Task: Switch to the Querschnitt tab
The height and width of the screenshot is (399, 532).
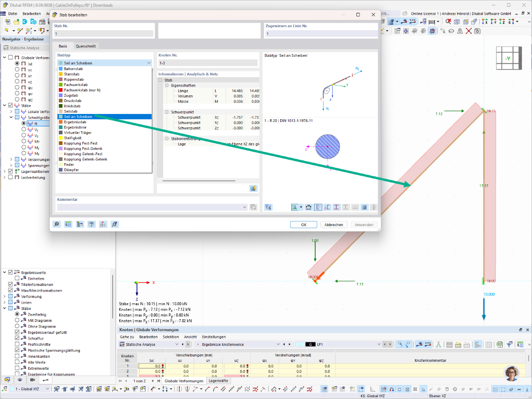Action: (85, 46)
